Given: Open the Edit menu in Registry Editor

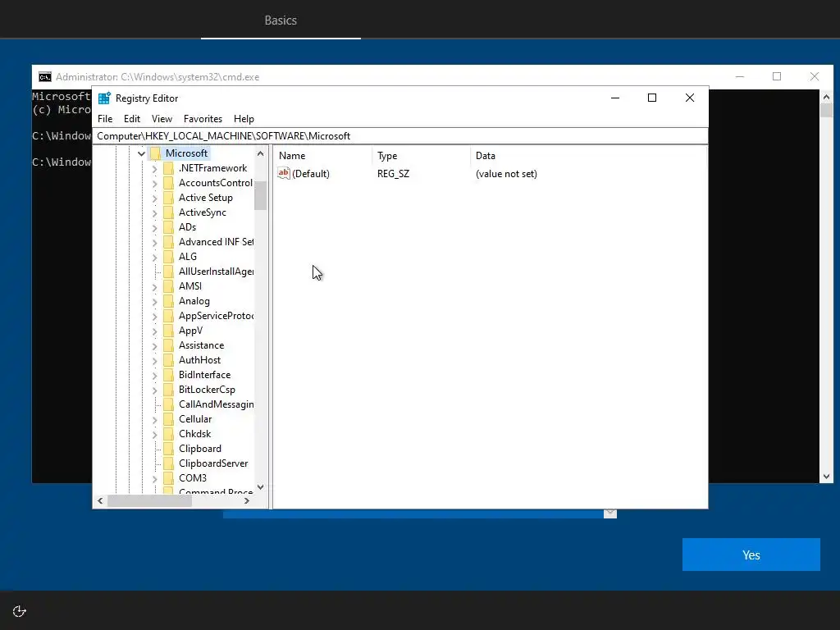Looking at the screenshot, I should [132, 119].
